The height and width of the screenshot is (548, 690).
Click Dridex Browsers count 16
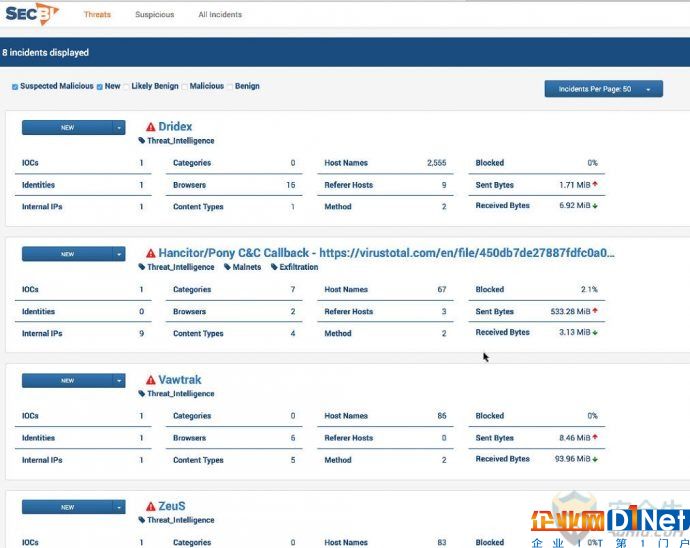290,185
